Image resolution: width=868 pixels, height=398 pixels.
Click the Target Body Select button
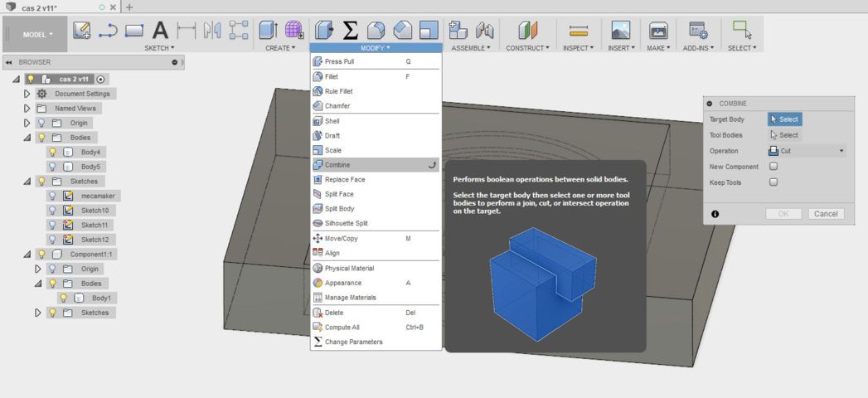coord(784,119)
